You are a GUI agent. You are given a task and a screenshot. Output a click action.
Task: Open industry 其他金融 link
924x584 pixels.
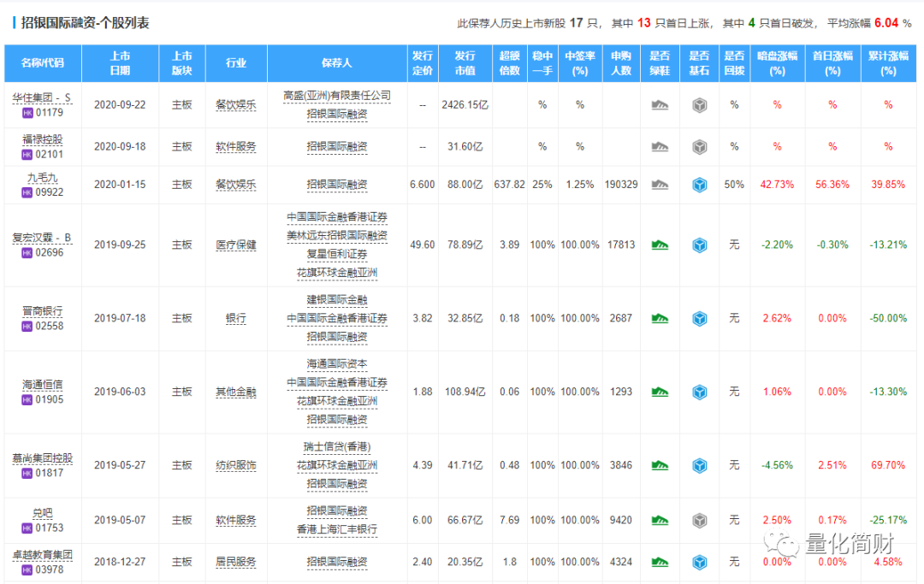click(236, 392)
